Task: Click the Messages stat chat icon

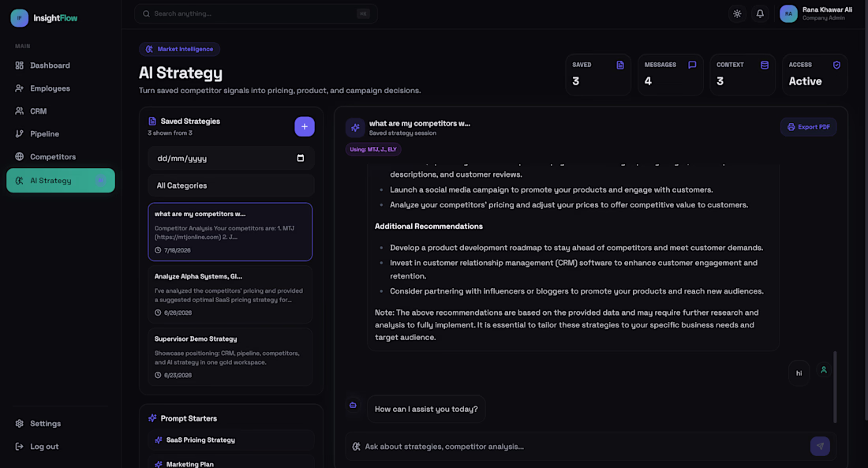Action: click(692, 65)
